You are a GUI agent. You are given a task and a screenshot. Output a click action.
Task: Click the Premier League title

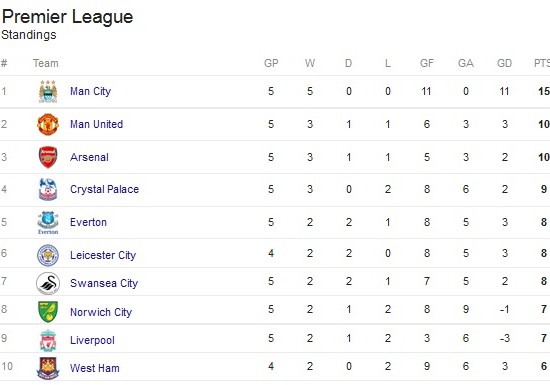tap(67, 17)
